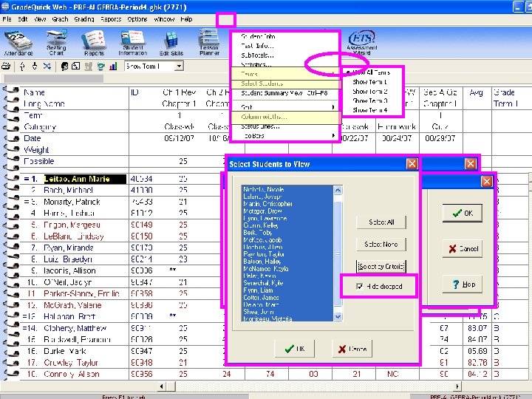Open the Seating Chart tool
The height and width of the screenshot is (399, 532).
(x=56, y=42)
